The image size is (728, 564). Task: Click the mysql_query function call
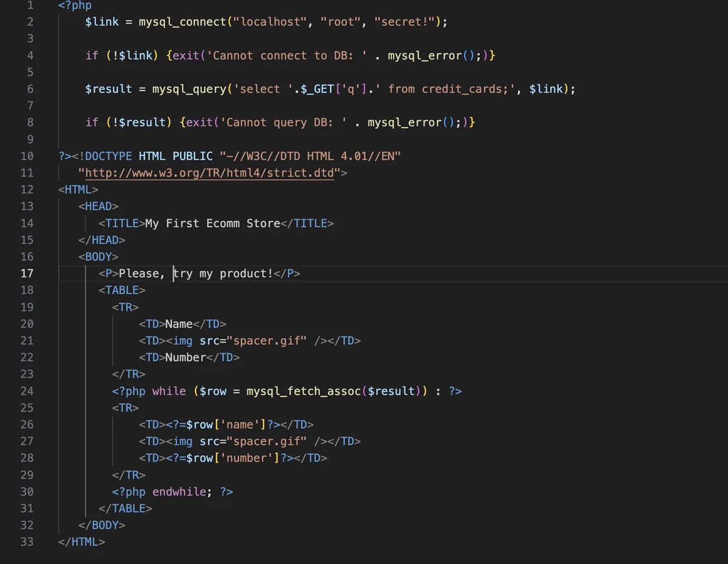coord(189,89)
